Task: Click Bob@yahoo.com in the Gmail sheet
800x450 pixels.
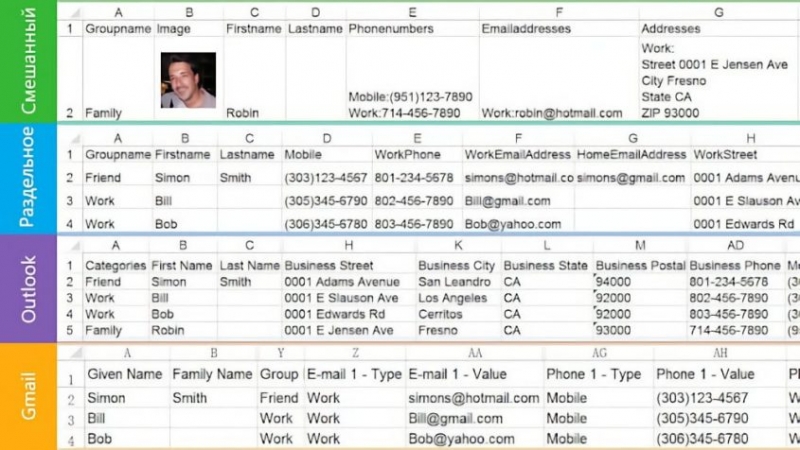Action: click(474, 439)
